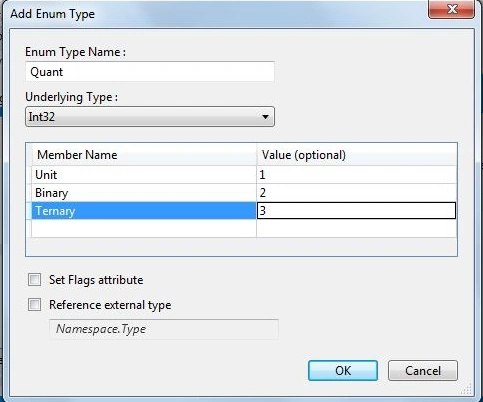
Task: Click the active value cell containing 3
Action: 356,211
